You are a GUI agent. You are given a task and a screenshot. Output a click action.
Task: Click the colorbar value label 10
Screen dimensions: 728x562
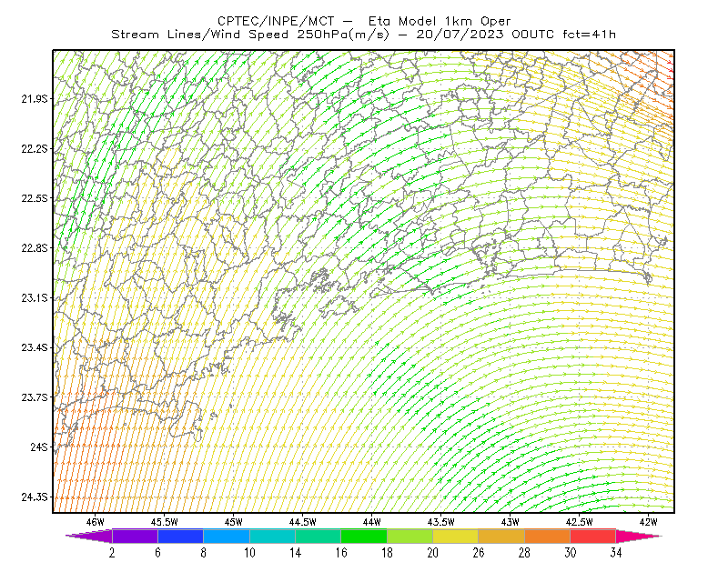pyautogui.click(x=249, y=553)
